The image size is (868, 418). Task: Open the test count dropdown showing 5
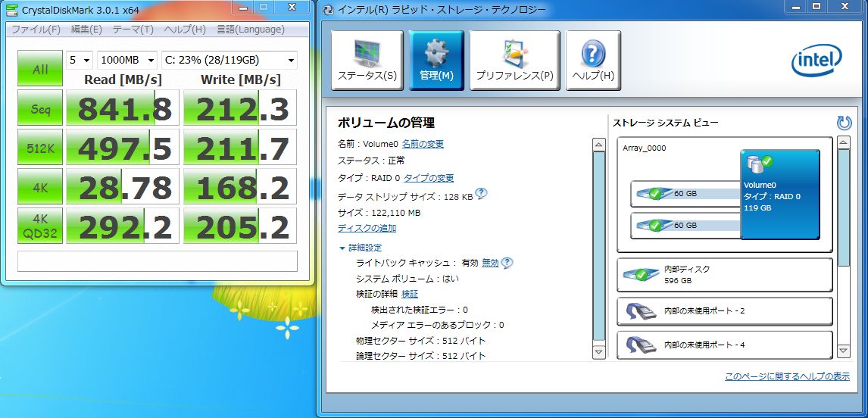[80, 60]
